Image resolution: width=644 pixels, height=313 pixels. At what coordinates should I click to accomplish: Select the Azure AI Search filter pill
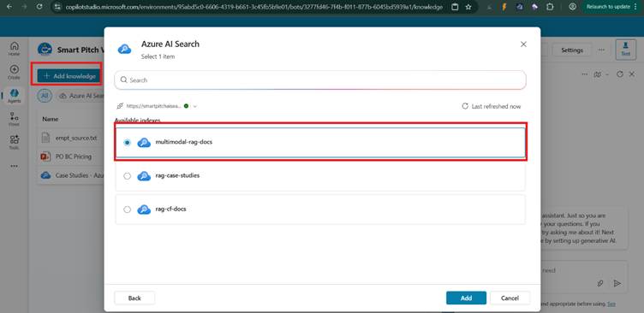point(80,96)
